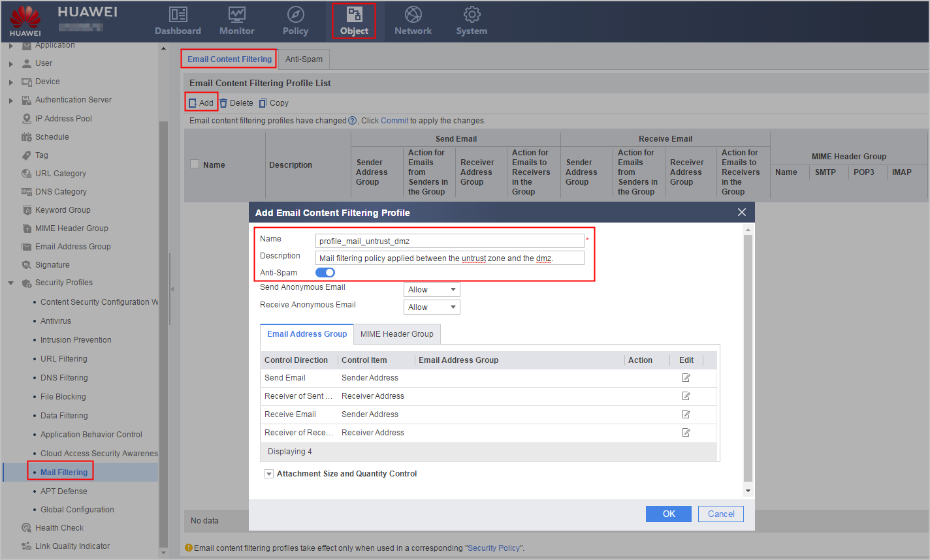
Task: Go to the Policy compass icon
Action: [x=295, y=14]
